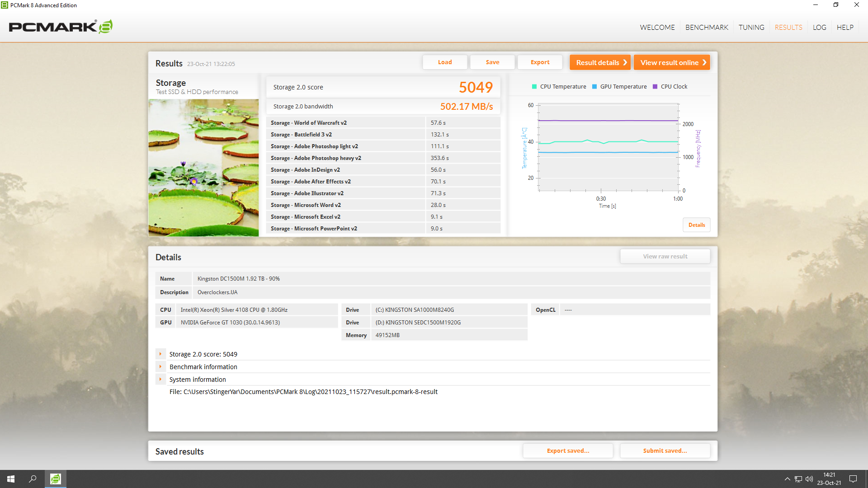
Task: Expand Storage 2.0 score: 5049 section
Action: 160,354
